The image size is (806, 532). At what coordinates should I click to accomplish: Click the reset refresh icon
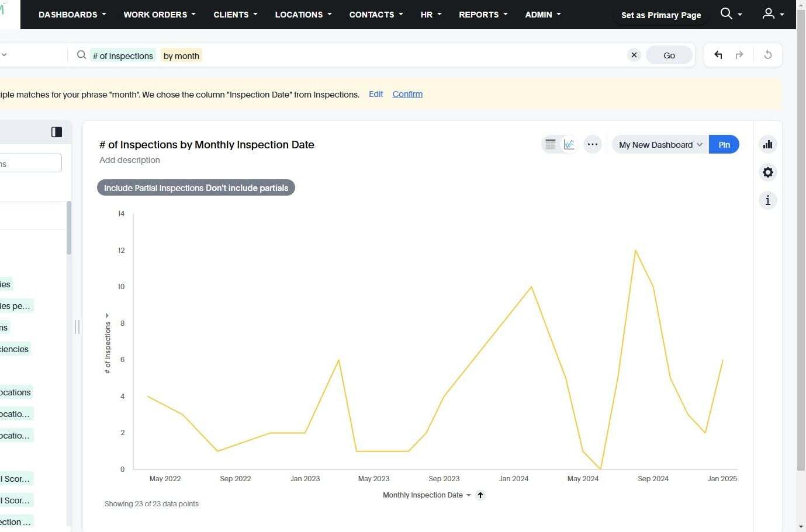click(768, 55)
